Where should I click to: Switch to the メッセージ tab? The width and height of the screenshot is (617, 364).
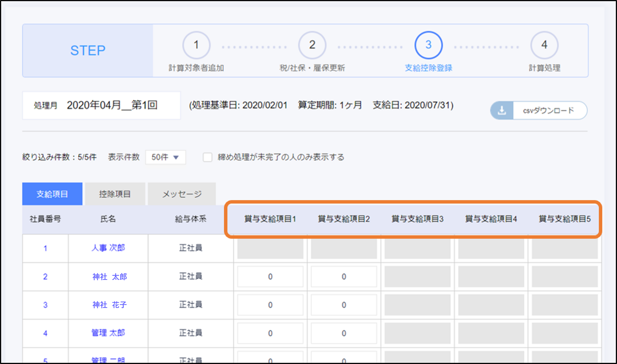coord(182,194)
